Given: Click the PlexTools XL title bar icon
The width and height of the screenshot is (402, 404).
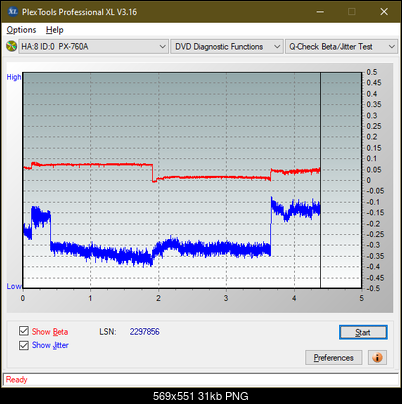Looking at the screenshot, I should (13, 12).
